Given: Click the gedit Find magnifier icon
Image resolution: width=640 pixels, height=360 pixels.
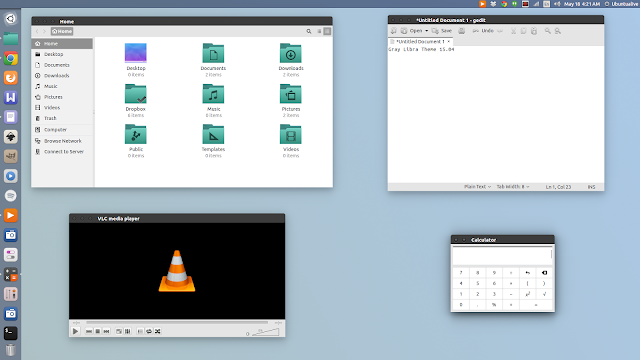Looking at the screenshot, I should [548, 31].
